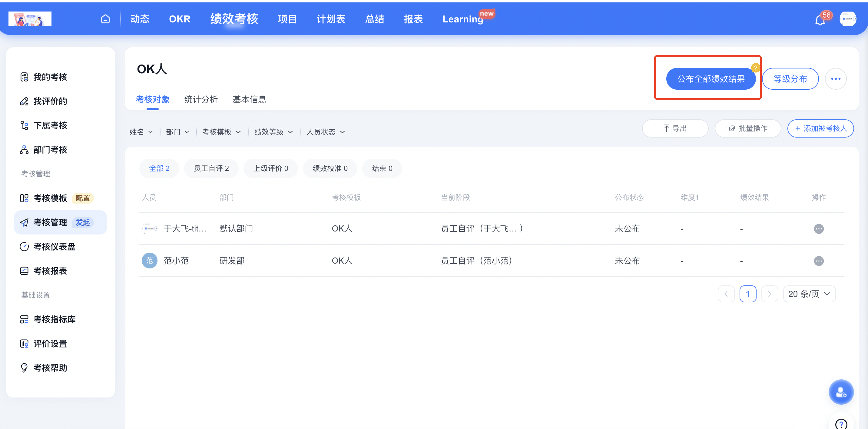Click the help question icon at bottom right
The image size is (868, 429).
[x=841, y=424]
